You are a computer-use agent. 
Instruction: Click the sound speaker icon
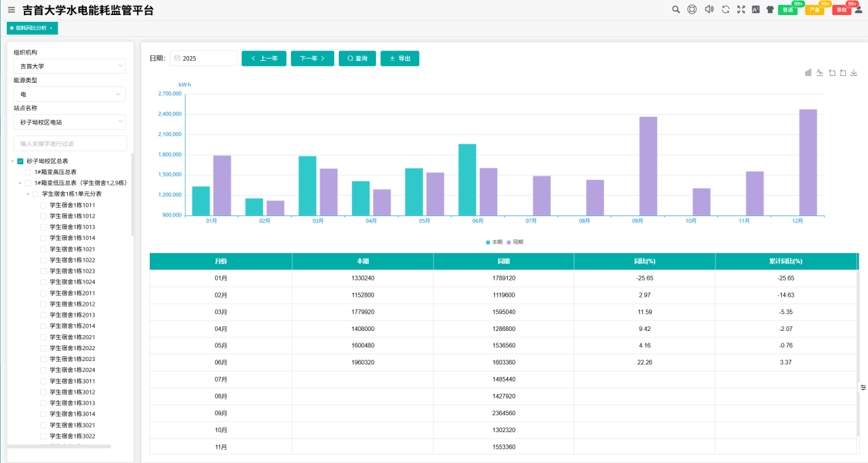point(709,10)
